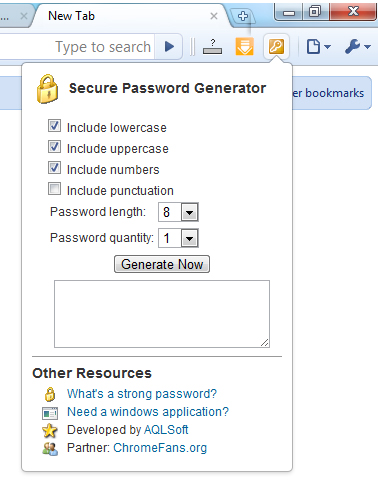Expand the Password length dropdown
The image size is (378, 484).
[x=178, y=212]
